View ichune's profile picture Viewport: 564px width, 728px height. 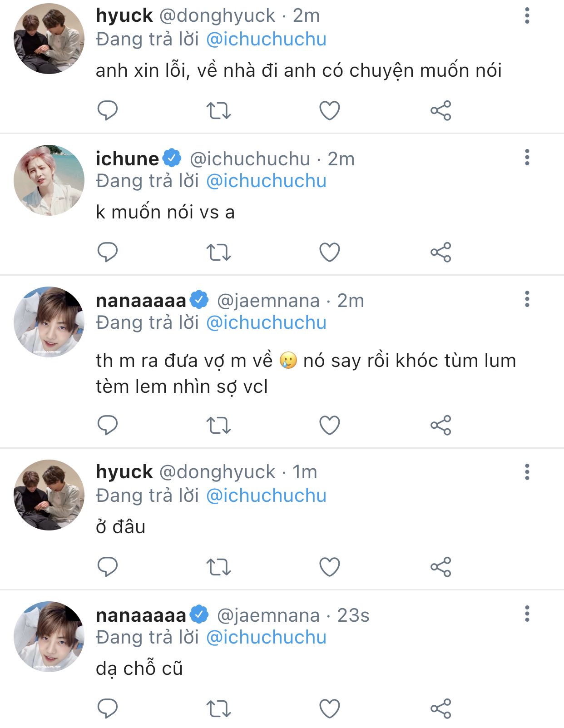tap(49, 180)
